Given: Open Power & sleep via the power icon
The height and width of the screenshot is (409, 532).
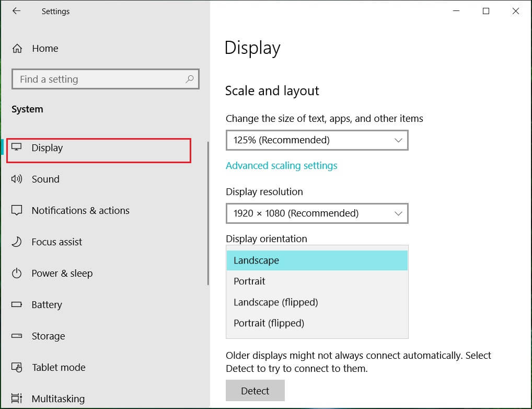Looking at the screenshot, I should 17,273.
